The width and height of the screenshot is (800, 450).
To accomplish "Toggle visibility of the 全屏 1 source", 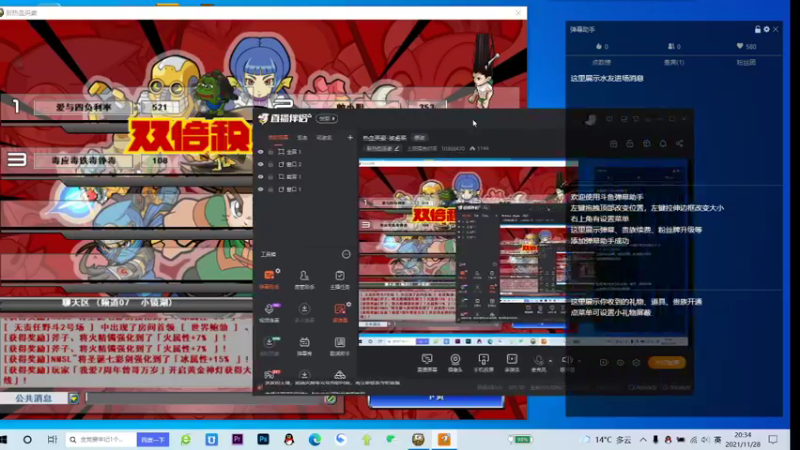I will (261, 152).
